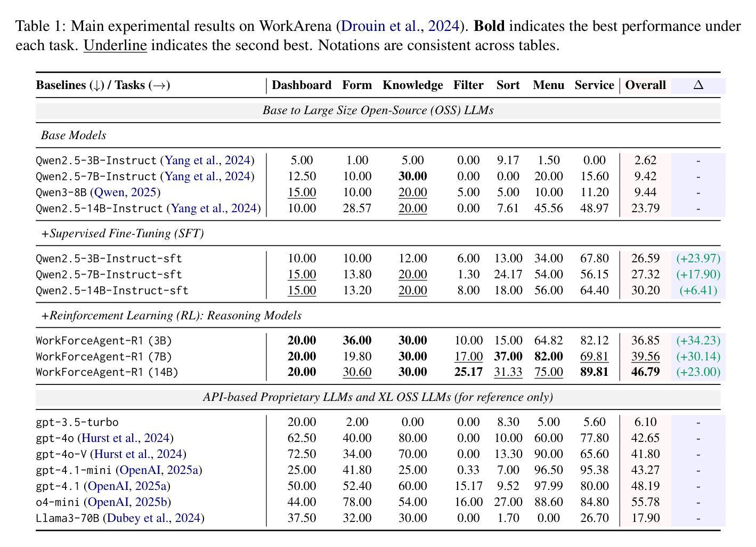Viewport: 756px width, 547px height.
Task: Select the Form column header
Action: pos(357,85)
